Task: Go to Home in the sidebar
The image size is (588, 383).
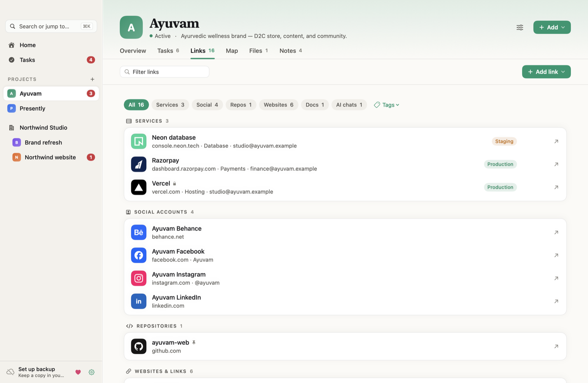Action: pos(51,45)
